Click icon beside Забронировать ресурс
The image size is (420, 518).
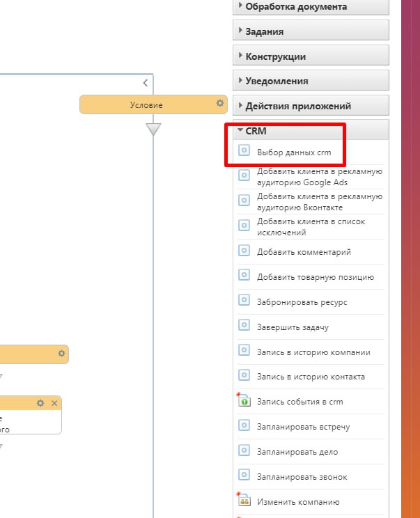click(x=244, y=300)
